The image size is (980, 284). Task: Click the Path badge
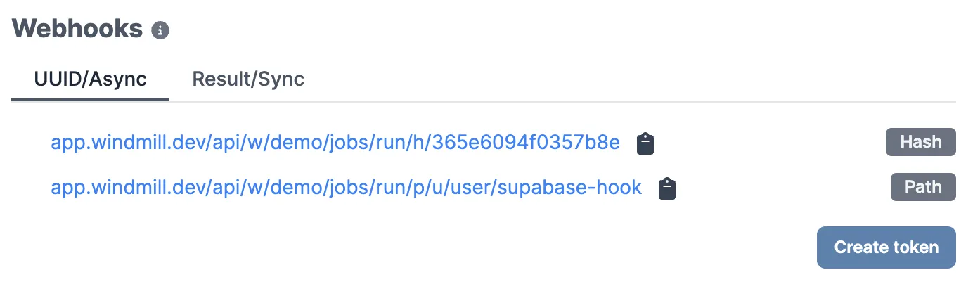(923, 187)
